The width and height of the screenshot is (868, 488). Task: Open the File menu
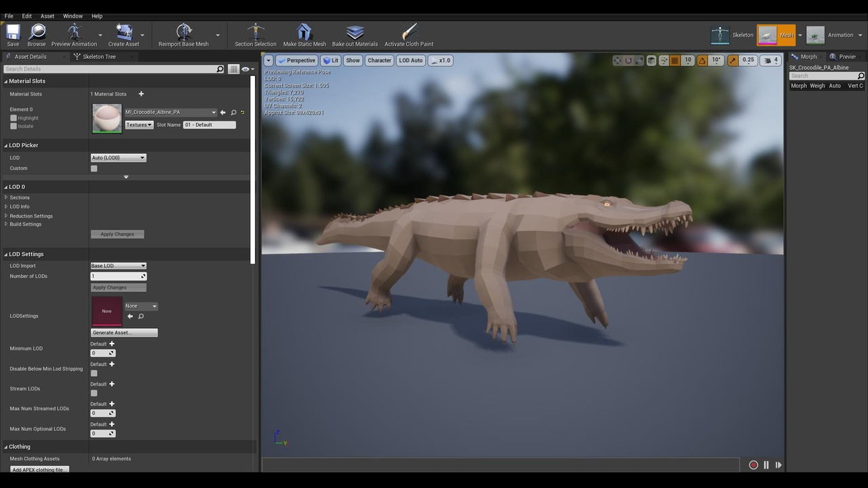tap(9, 16)
